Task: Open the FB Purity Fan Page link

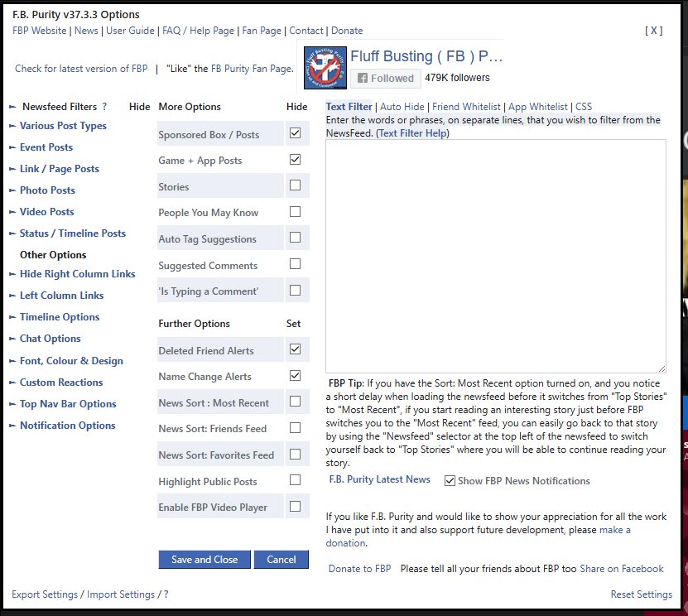Action: [252, 69]
